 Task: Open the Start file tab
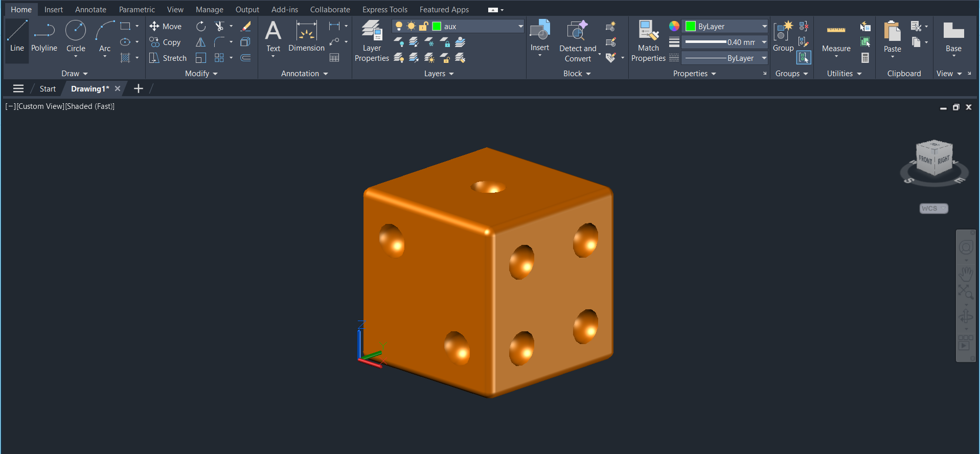(48, 89)
